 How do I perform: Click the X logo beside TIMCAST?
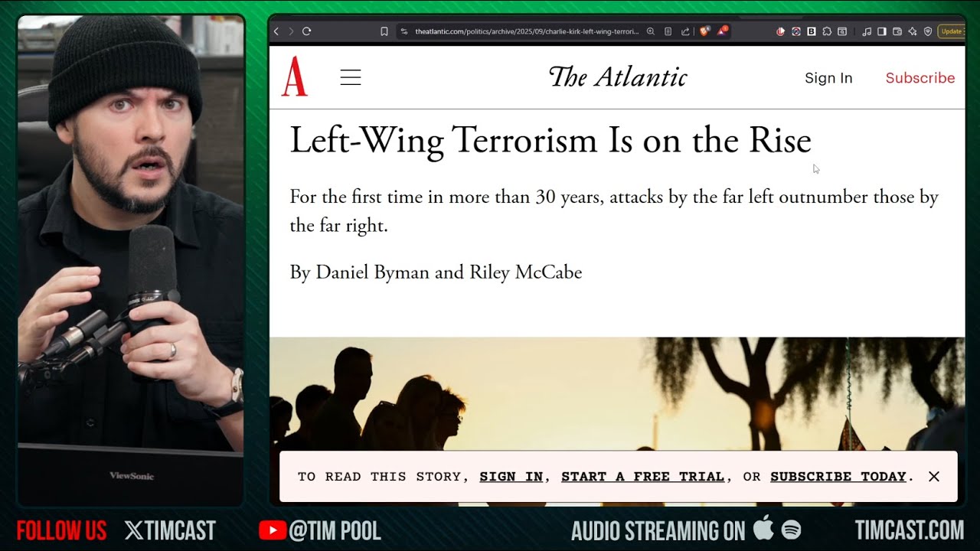point(133,530)
